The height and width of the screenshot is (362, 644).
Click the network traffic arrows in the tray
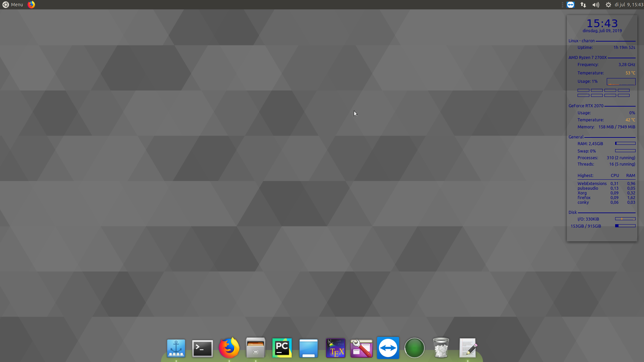[583, 5]
